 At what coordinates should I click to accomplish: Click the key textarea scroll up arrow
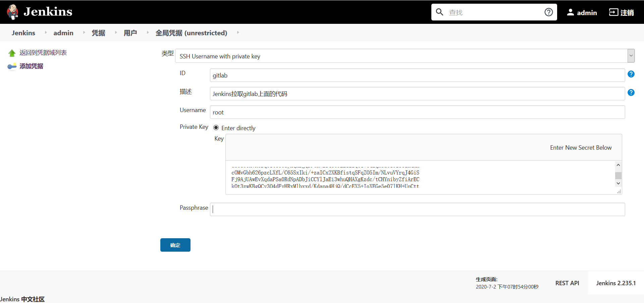click(x=619, y=165)
